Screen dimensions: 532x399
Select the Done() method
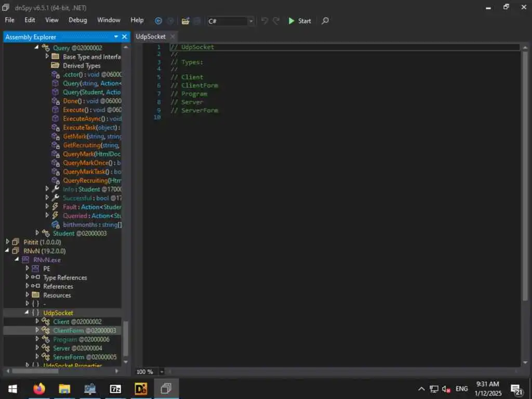pyautogui.click(x=92, y=101)
